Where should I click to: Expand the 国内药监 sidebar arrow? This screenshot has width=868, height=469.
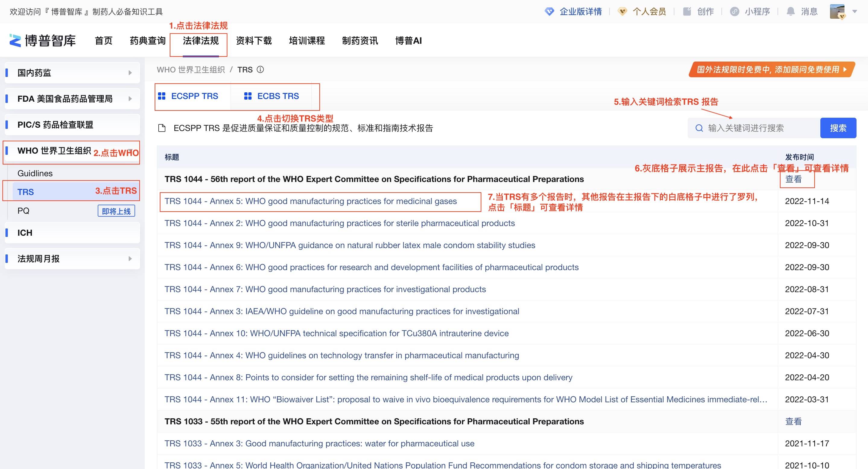coord(130,73)
